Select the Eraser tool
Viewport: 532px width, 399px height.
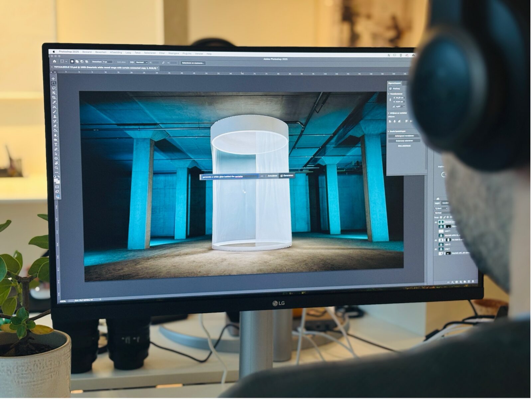[55, 126]
